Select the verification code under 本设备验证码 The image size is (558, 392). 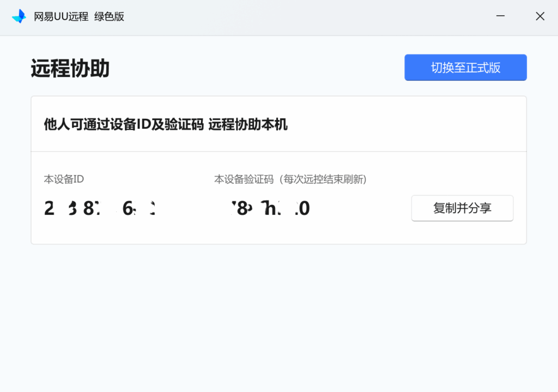coord(270,208)
